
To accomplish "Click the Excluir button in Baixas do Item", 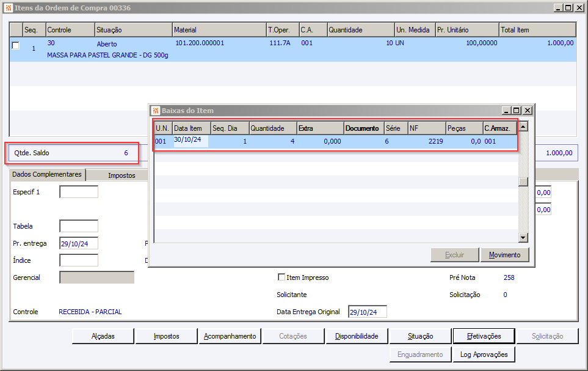I will click(x=454, y=255).
